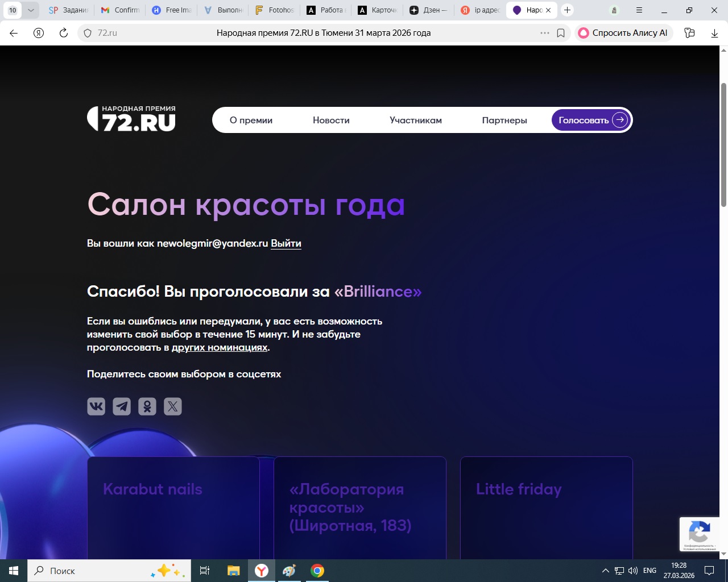728x582 pixels.
Task: Click the «Brilliance» nominee name
Action: click(378, 292)
